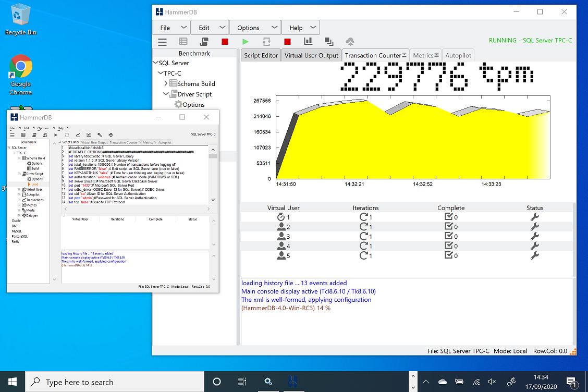This screenshot has width=588, height=392.
Task: Expand Schema Build node in large window tree
Action: [x=166, y=83]
